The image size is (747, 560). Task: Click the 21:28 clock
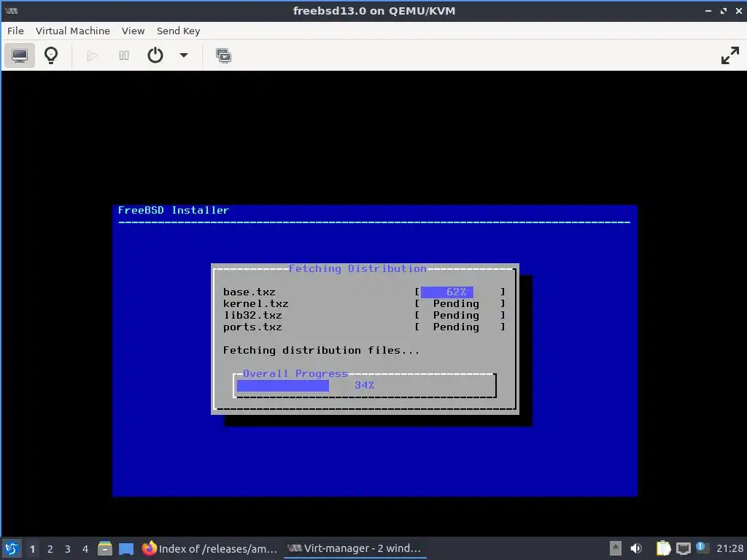[729, 548]
